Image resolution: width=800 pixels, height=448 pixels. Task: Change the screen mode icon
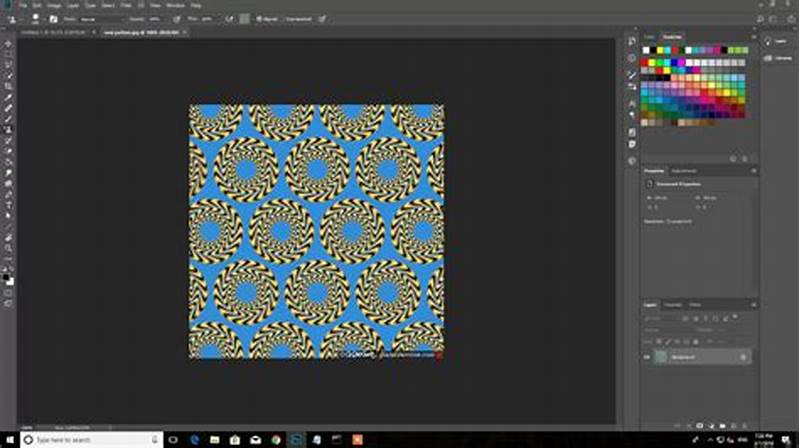coord(8,303)
